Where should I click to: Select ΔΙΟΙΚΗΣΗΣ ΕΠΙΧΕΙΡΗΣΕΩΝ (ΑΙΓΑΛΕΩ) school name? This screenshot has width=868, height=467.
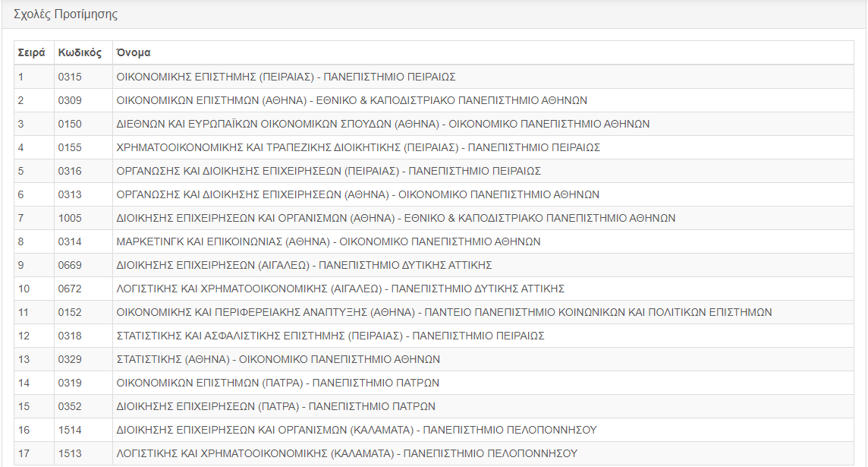tap(303, 265)
